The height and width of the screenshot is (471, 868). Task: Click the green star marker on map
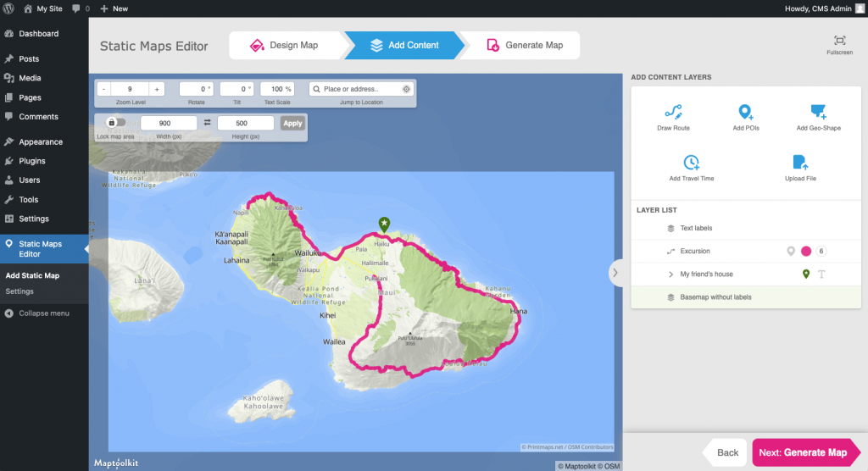384,224
